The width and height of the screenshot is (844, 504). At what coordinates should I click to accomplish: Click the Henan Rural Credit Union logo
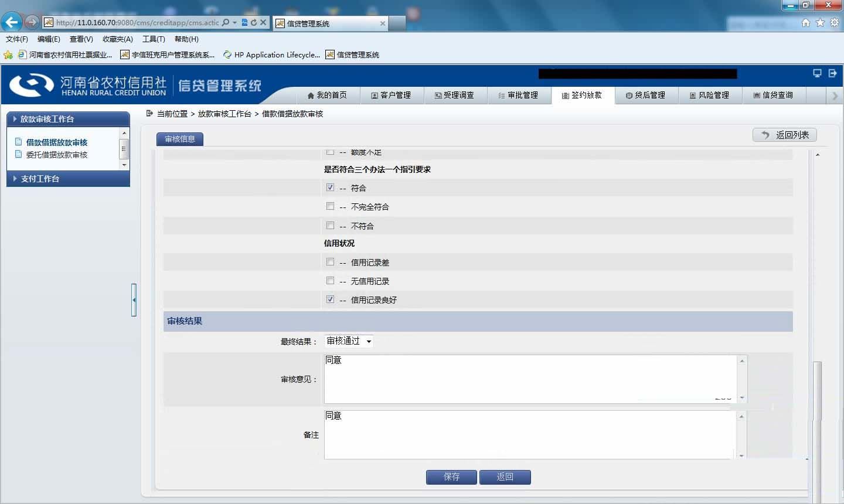pyautogui.click(x=88, y=86)
